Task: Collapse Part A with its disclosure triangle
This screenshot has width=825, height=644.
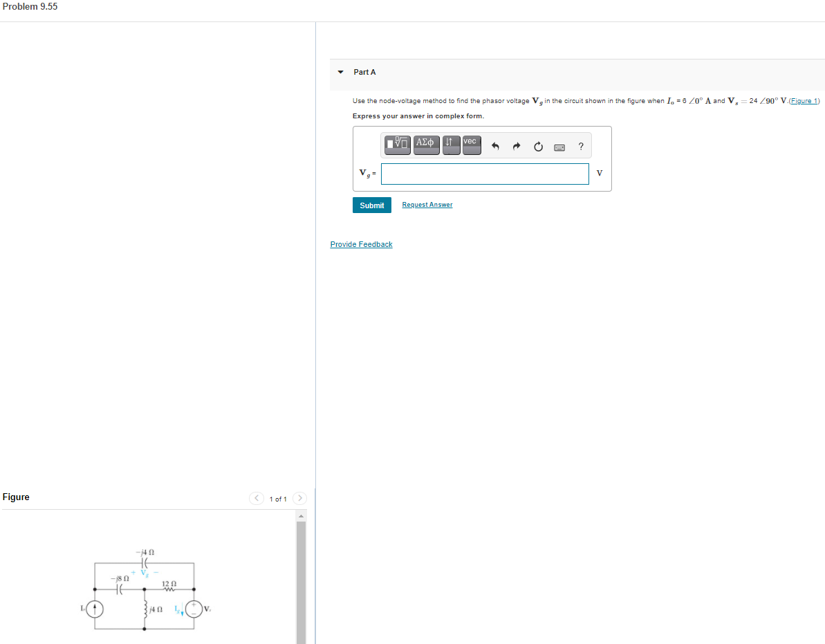Action: (x=340, y=72)
